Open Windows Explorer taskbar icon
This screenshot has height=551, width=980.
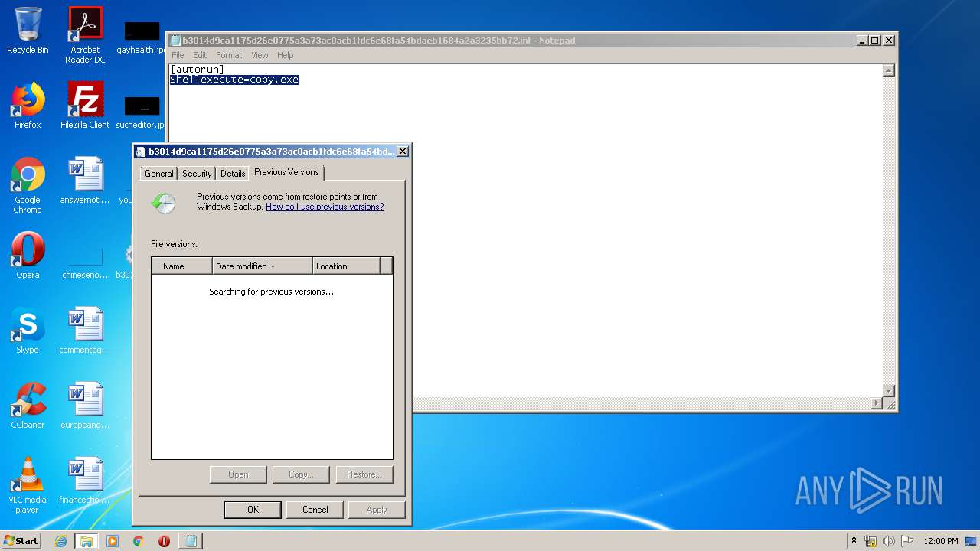pyautogui.click(x=87, y=541)
